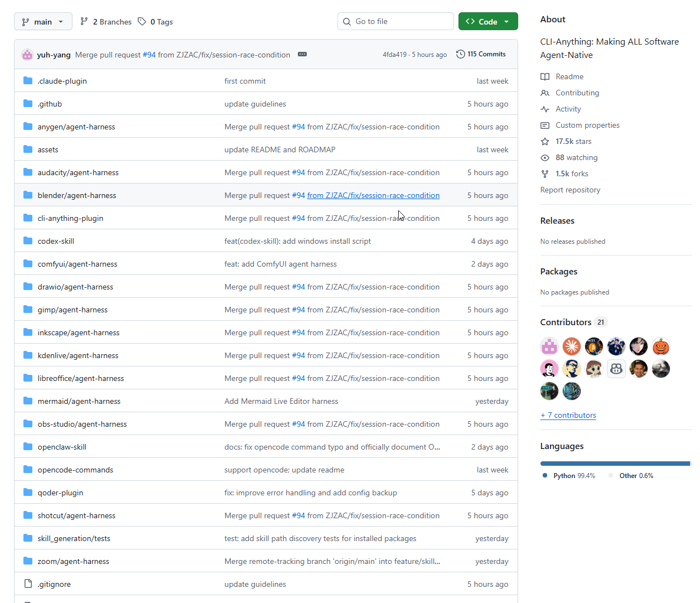Click the star icon beside 17.5k stars

[545, 141]
